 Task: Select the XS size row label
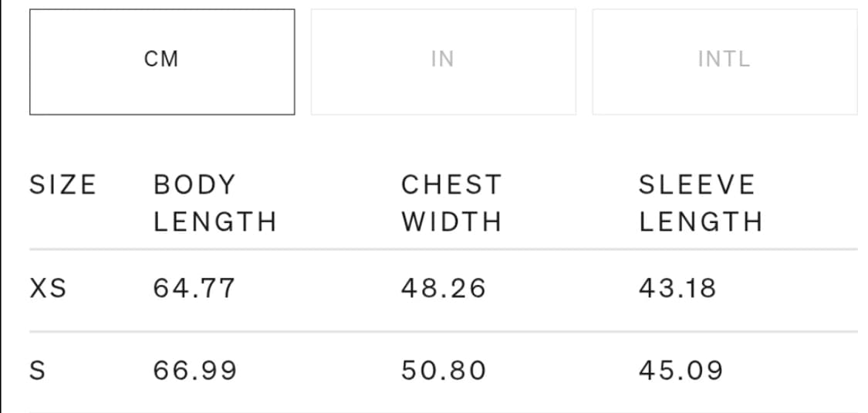(x=48, y=289)
